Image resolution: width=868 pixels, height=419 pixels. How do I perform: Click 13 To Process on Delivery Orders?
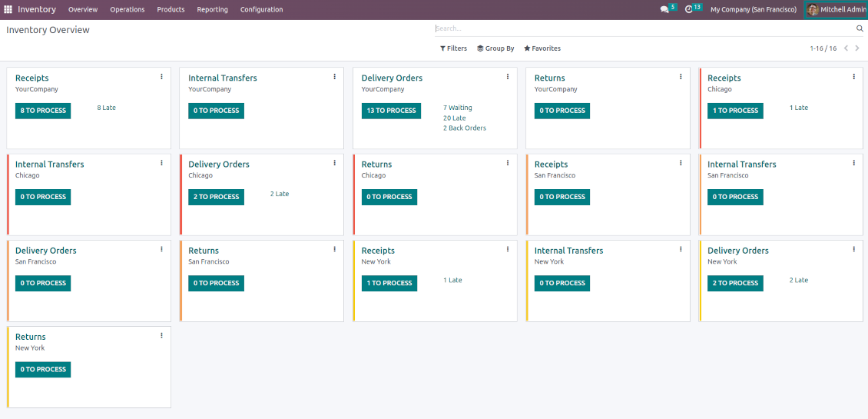(391, 111)
